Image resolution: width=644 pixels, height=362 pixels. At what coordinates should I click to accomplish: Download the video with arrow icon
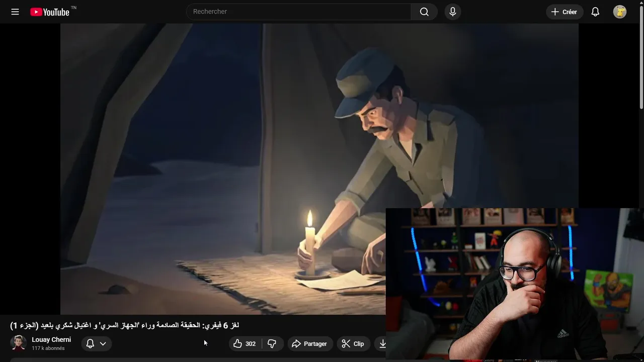pos(382,344)
